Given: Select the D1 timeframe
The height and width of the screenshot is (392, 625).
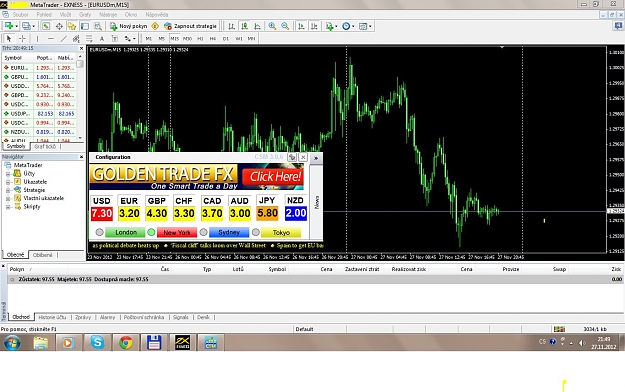Looking at the screenshot, I should (x=226, y=39).
